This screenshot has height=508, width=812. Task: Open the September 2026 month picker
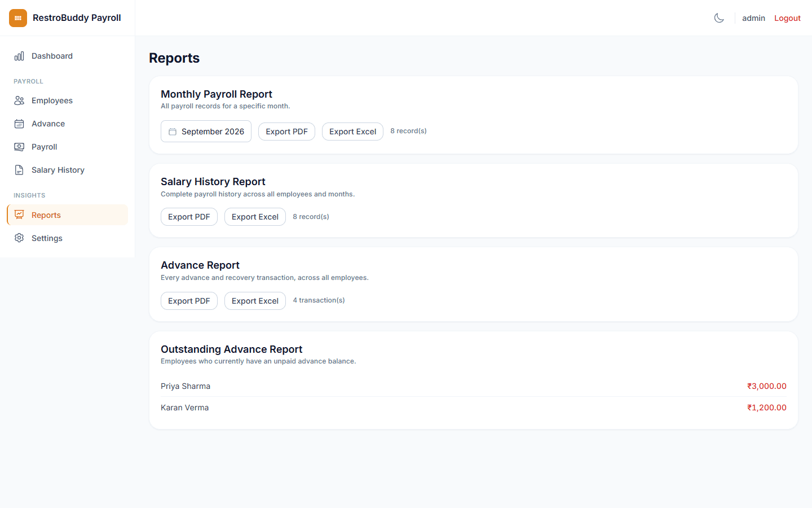(206, 132)
